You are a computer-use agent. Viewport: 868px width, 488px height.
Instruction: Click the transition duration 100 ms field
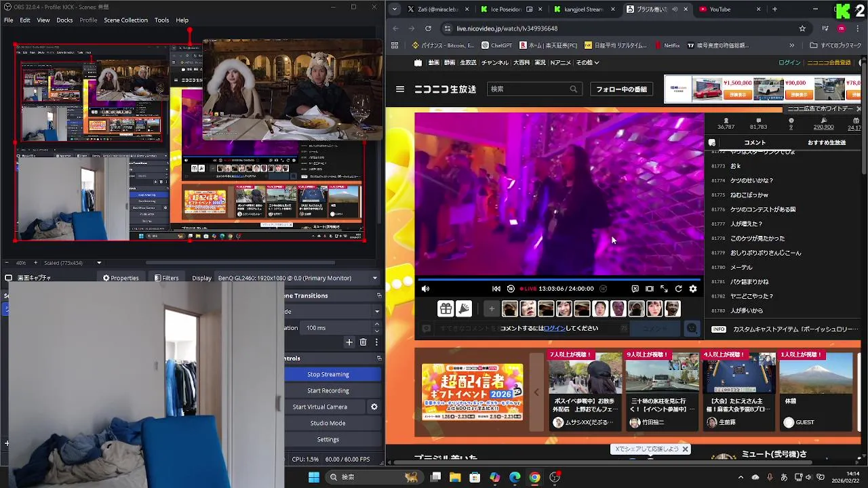coord(336,328)
